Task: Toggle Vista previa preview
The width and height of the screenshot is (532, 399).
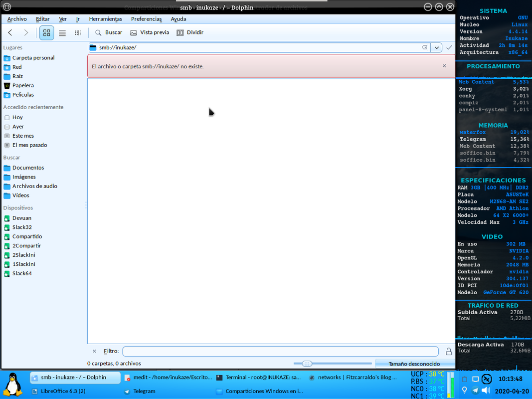Action: (150, 32)
